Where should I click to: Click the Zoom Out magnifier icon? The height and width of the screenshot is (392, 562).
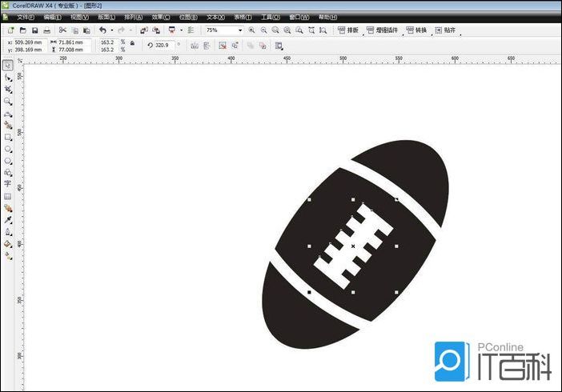click(263, 30)
